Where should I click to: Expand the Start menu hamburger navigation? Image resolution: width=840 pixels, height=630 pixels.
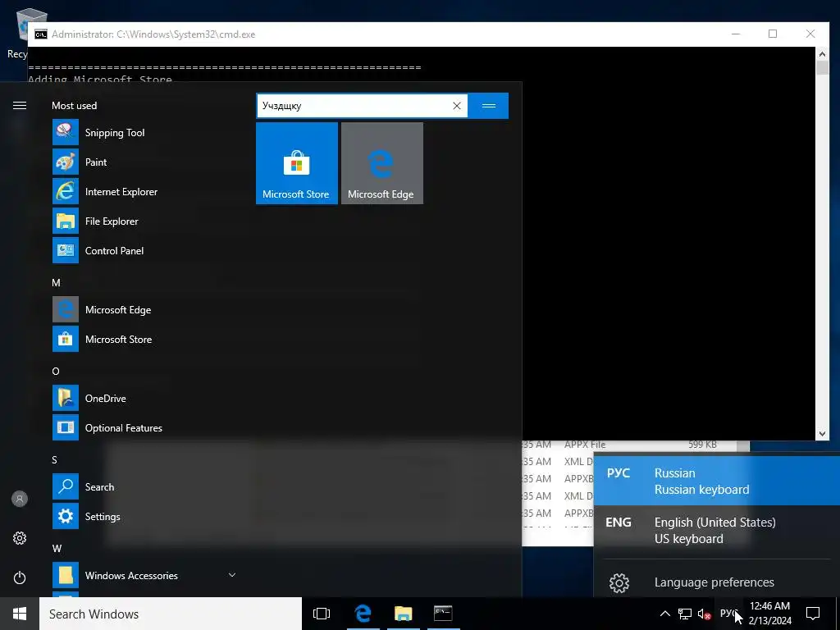tap(20, 106)
